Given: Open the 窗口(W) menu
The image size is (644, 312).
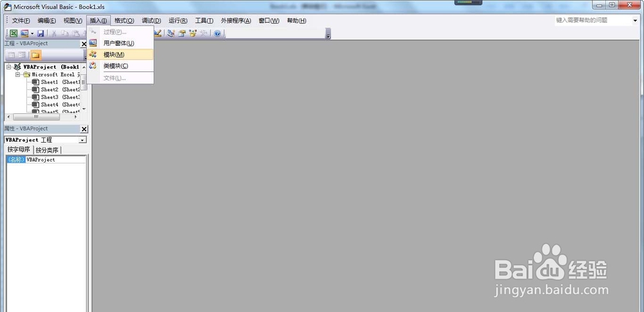Looking at the screenshot, I should (269, 21).
